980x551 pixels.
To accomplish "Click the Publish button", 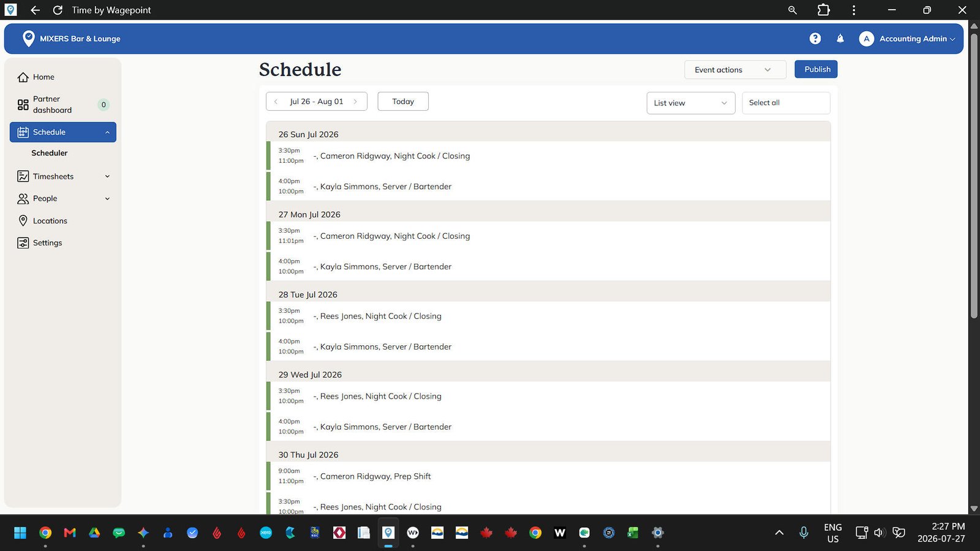I will [x=816, y=69].
